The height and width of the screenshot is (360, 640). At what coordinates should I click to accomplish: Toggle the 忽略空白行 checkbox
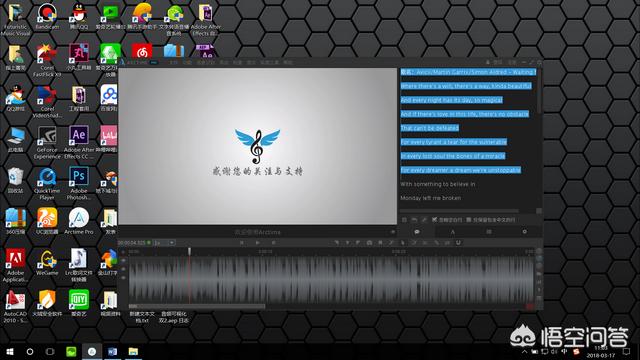435,220
